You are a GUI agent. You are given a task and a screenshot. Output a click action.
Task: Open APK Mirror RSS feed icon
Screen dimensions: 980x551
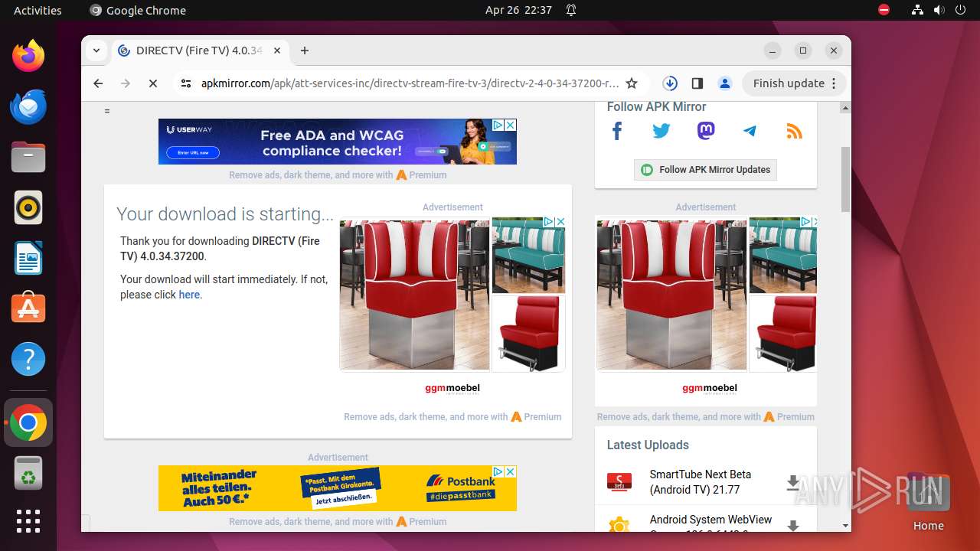(794, 131)
